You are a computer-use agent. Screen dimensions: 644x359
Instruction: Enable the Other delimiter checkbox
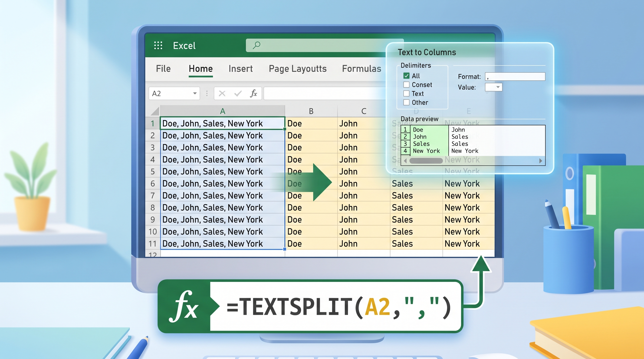pos(406,102)
